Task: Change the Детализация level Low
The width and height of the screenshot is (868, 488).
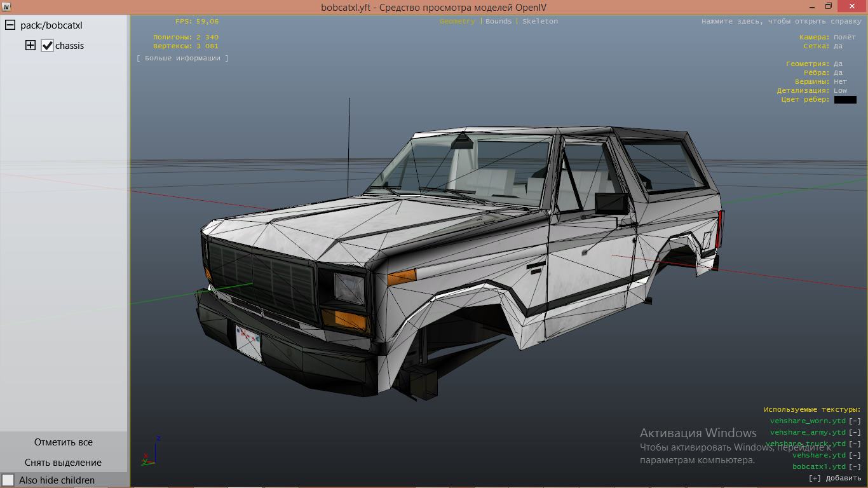Action: coord(840,90)
